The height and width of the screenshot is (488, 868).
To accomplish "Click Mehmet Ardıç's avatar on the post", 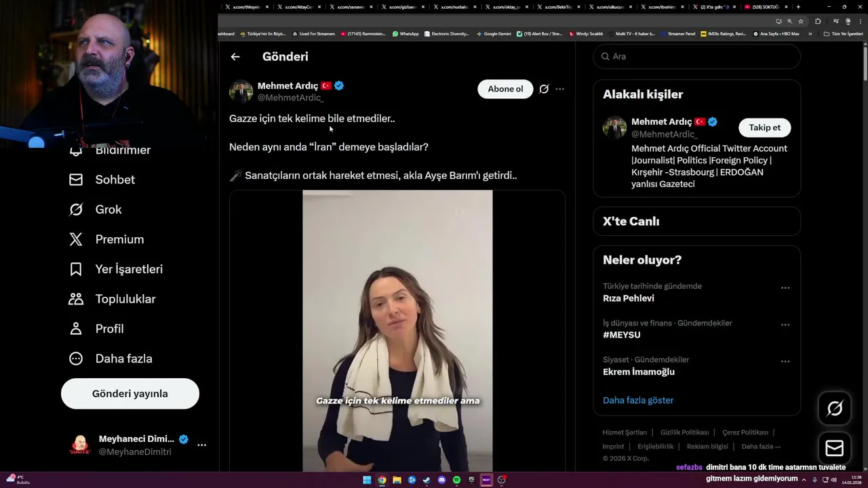I will click(x=241, y=91).
